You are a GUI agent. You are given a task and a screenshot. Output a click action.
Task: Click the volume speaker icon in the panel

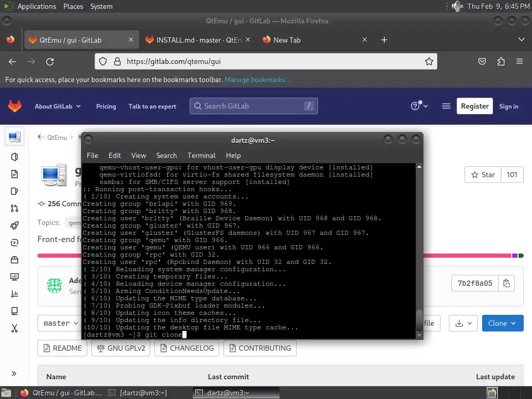coord(457,6)
